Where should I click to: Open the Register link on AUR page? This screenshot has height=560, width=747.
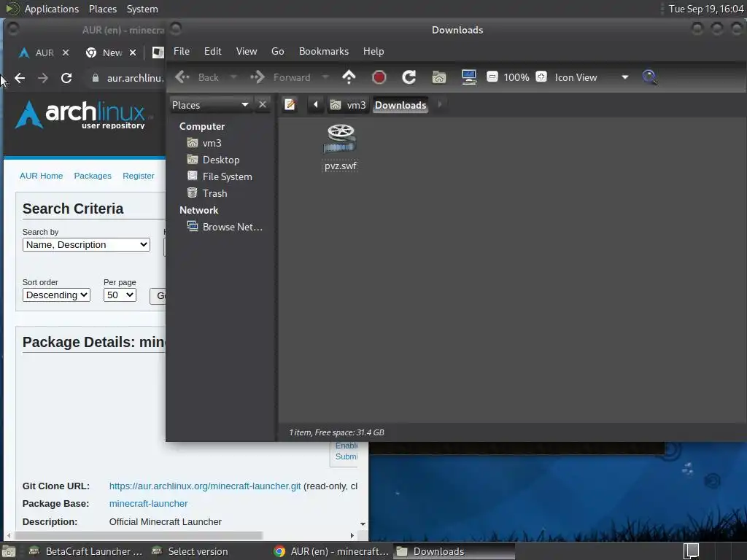[138, 176]
